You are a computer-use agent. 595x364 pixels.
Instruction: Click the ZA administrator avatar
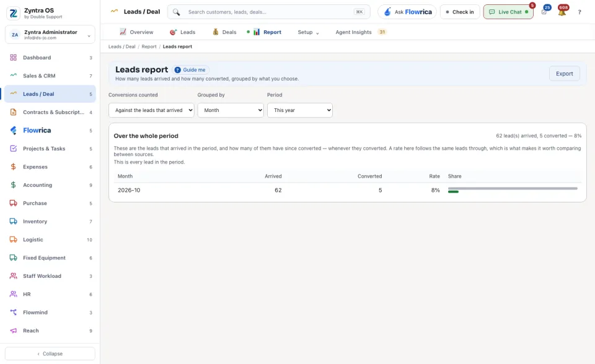click(x=15, y=35)
